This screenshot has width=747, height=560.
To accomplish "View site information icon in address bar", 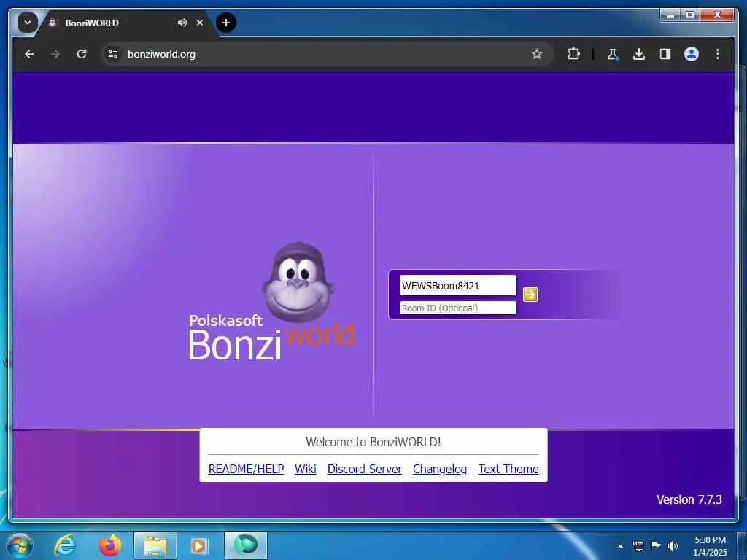I will 113,54.
